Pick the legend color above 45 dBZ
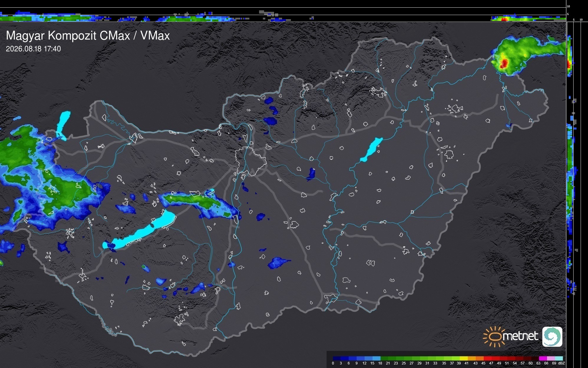The height and width of the screenshot is (368, 588). 487,358
